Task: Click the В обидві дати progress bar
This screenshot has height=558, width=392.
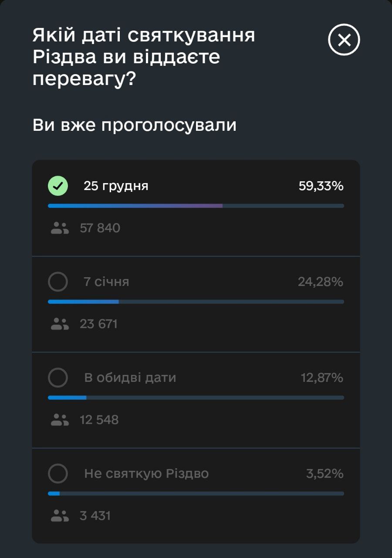Action: 196,398
